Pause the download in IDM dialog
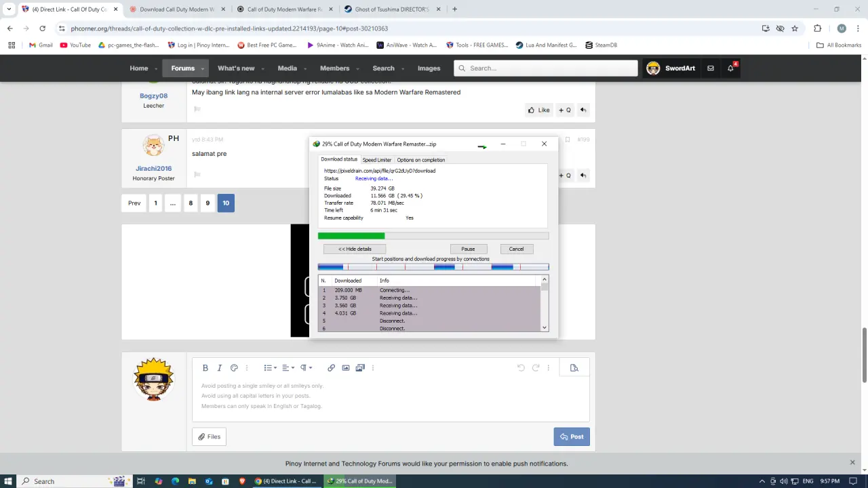Image resolution: width=868 pixels, height=488 pixels. (468, 249)
